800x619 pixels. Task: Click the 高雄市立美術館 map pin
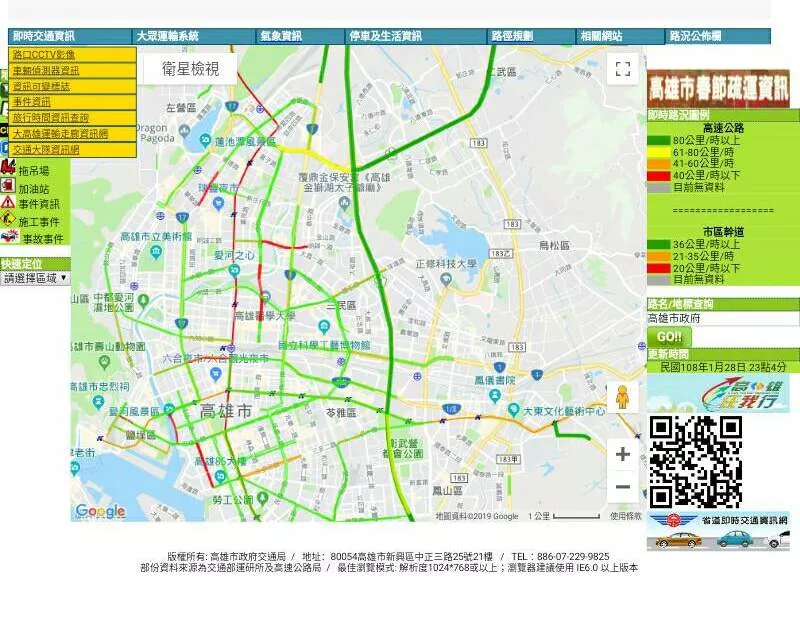tap(156, 252)
